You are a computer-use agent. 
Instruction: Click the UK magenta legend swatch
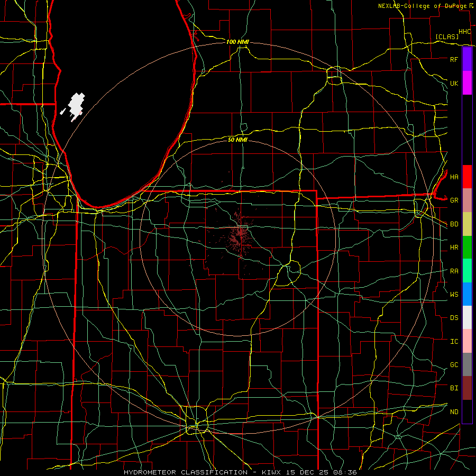tap(467, 83)
